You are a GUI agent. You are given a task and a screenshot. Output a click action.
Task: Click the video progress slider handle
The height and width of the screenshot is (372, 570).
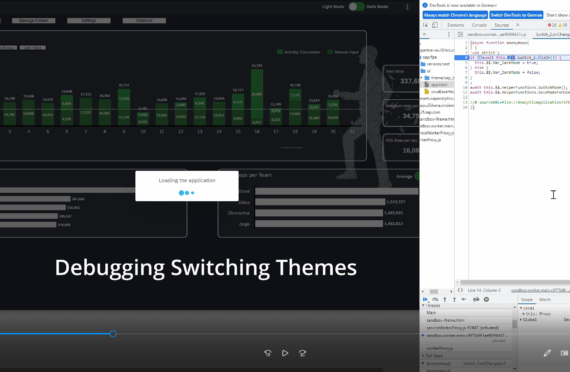point(113,333)
